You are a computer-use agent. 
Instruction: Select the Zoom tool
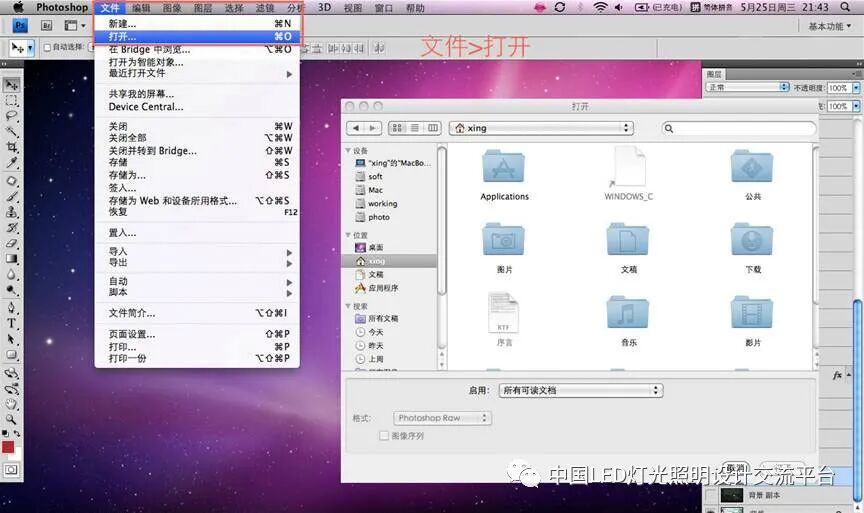pos(12,419)
